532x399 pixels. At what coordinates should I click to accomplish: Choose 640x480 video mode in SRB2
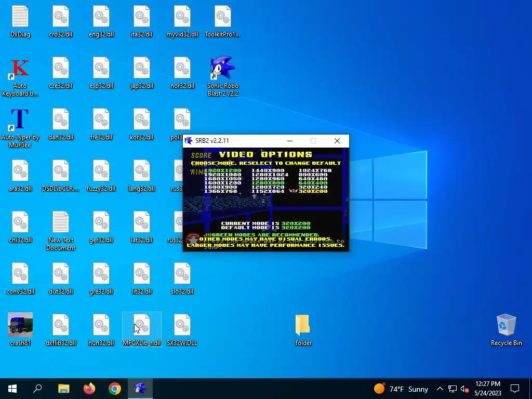pyautogui.click(x=313, y=179)
